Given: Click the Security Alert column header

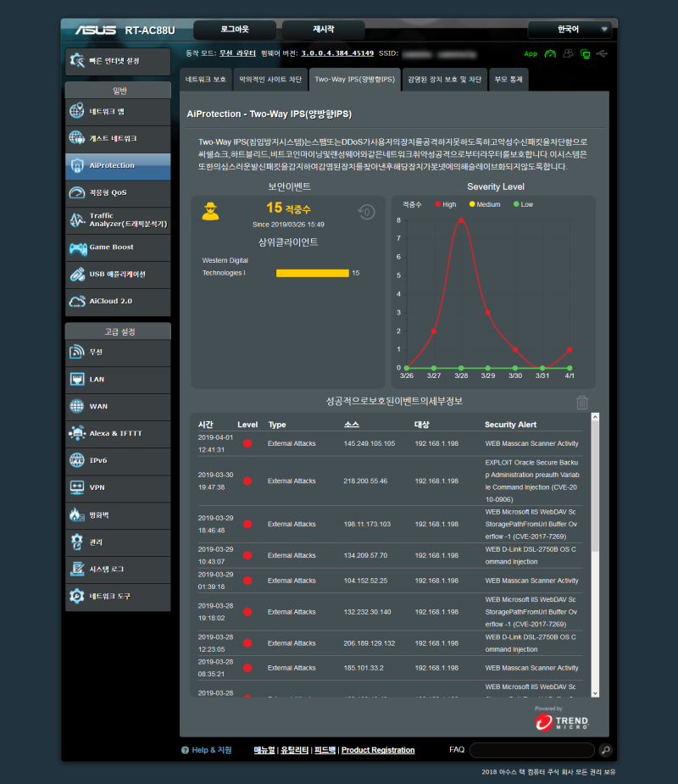Looking at the screenshot, I should [x=510, y=425].
